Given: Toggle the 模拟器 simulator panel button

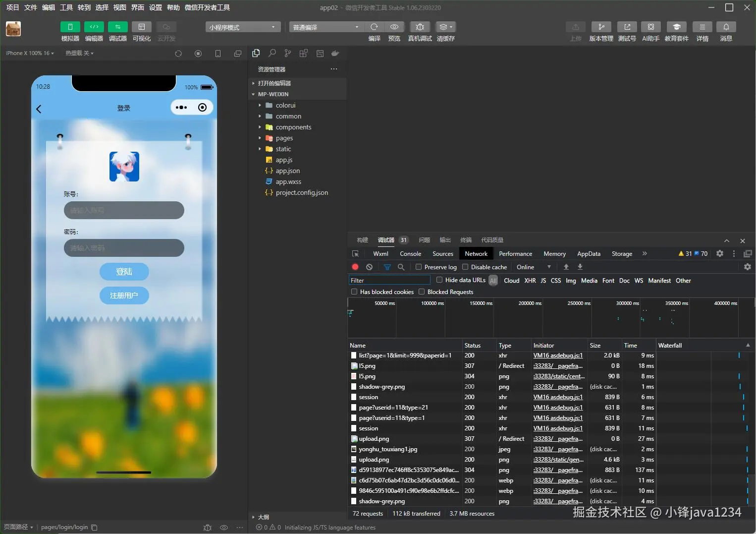Looking at the screenshot, I should point(70,27).
